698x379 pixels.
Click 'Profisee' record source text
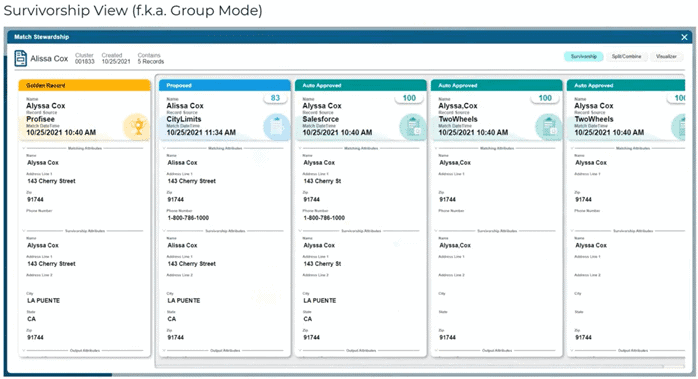coord(41,119)
